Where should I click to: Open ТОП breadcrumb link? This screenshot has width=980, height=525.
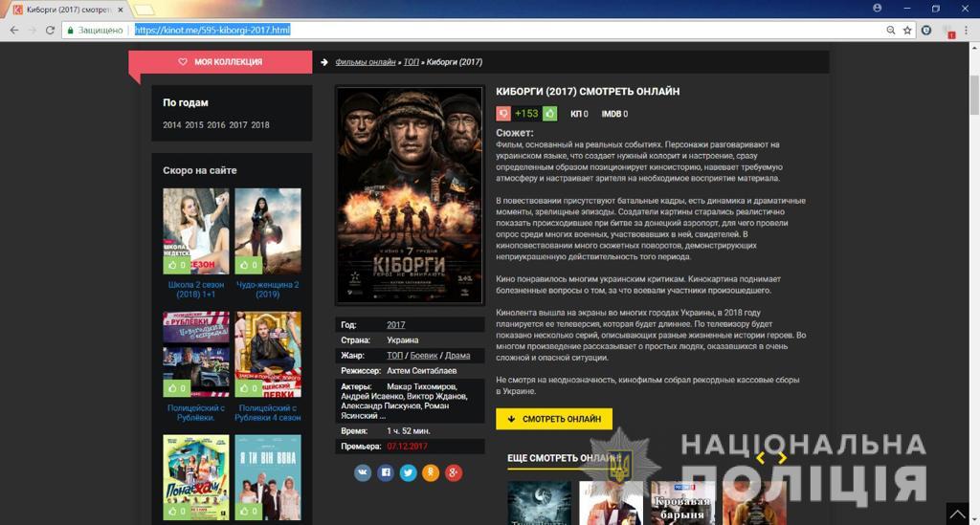point(411,62)
